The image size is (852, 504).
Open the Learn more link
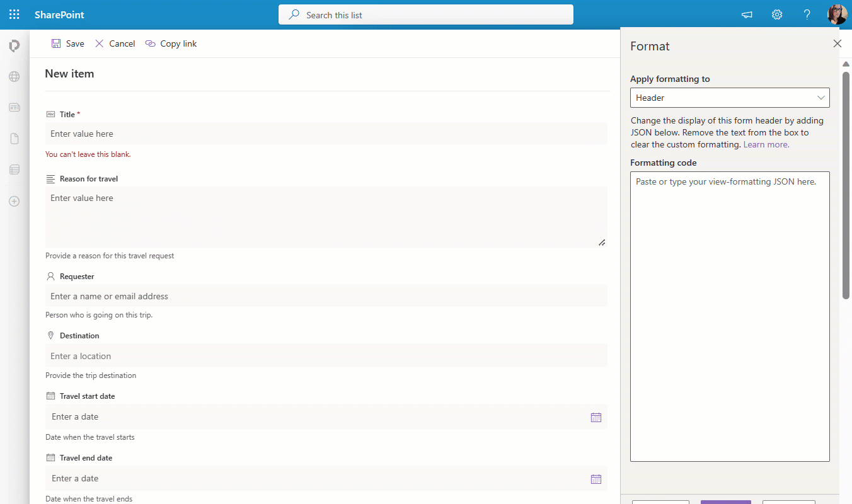[765, 144]
